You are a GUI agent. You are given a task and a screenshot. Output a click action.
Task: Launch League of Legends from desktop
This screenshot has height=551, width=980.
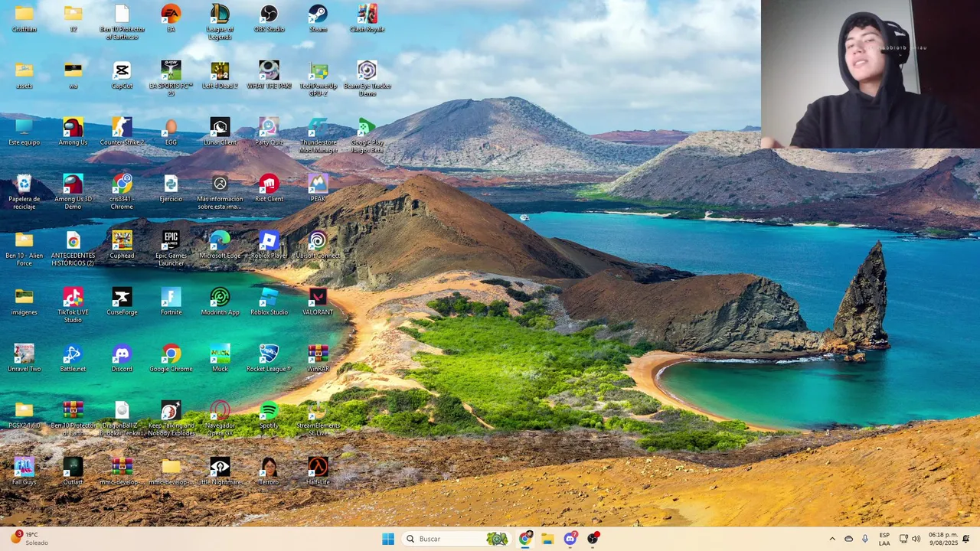click(220, 22)
